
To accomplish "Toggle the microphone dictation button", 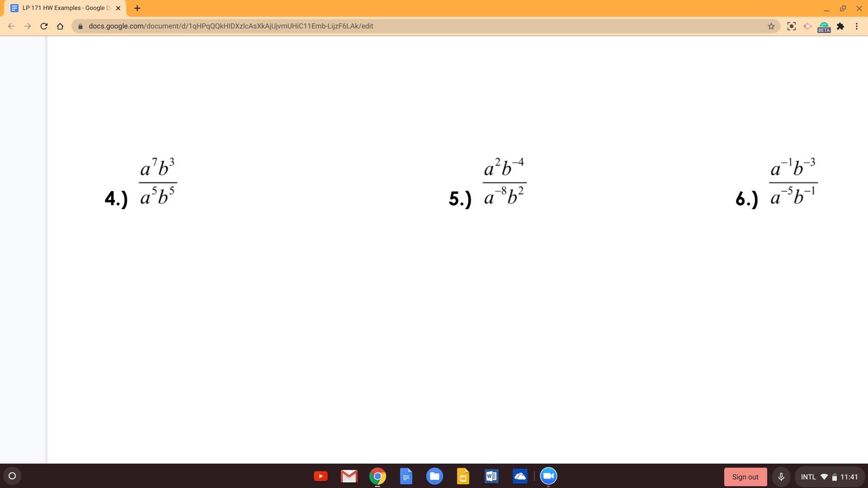I will tap(781, 477).
